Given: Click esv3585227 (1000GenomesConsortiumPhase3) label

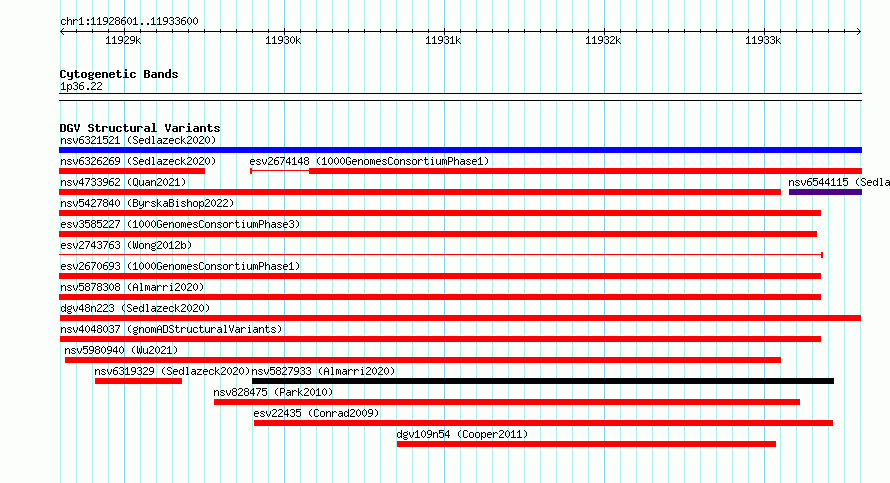Looking at the screenshot, I should coord(180,224).
